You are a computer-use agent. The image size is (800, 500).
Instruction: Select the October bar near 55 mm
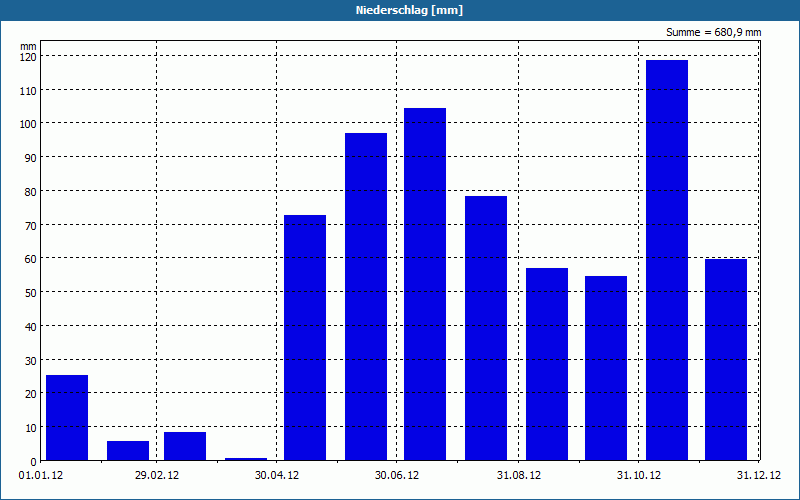[606, 368]
